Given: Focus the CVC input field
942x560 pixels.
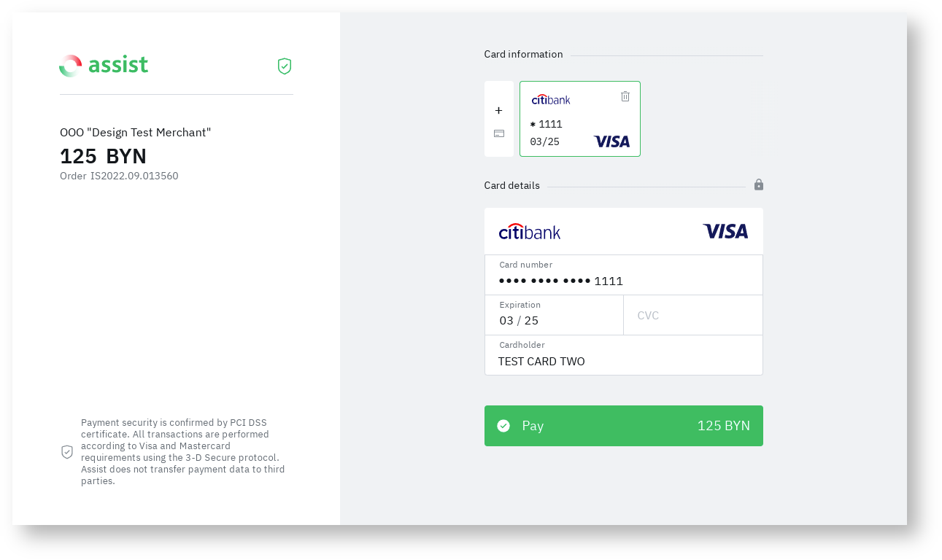Looking at the screenshot, I should (x=693, y=316).
